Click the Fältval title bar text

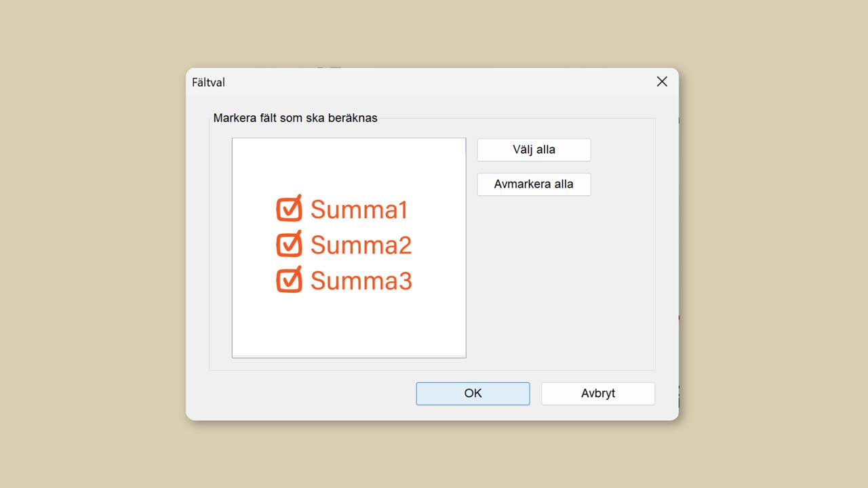[x=208, y=83]
